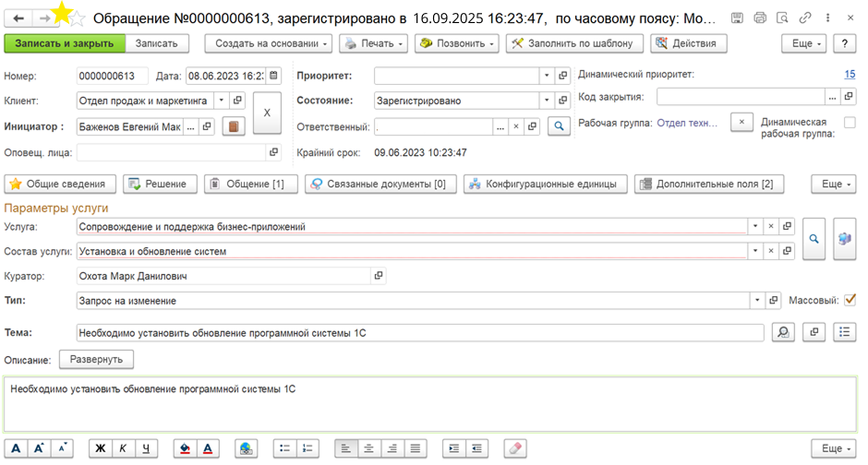
Task: Open the Печать dropdown menu
Action: pyautogui.click(x=374, y=43)
